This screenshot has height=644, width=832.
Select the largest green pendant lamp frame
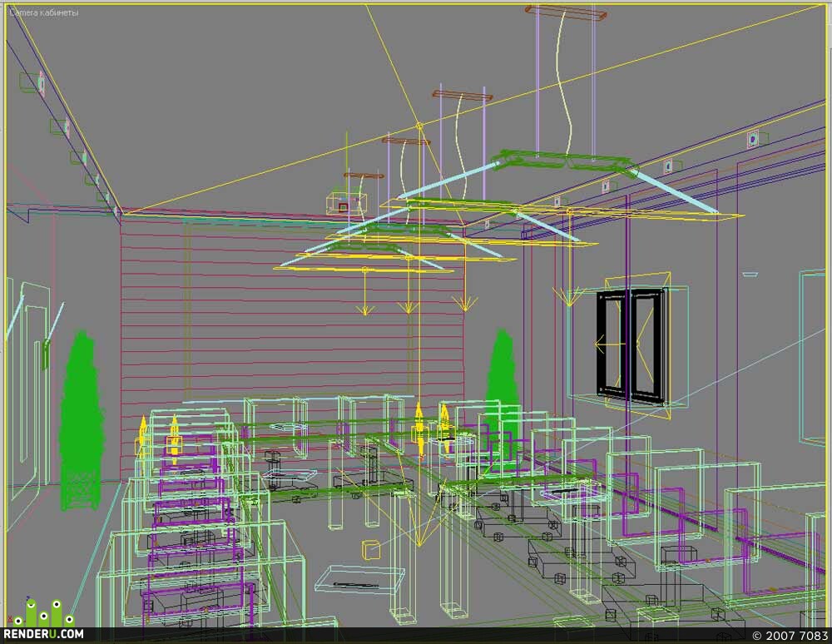point(566,161)
